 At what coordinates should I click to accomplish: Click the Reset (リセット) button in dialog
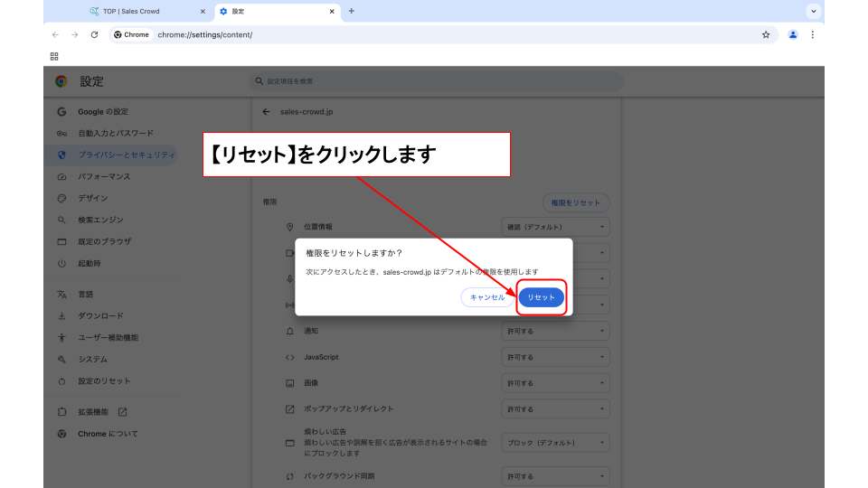541,297
